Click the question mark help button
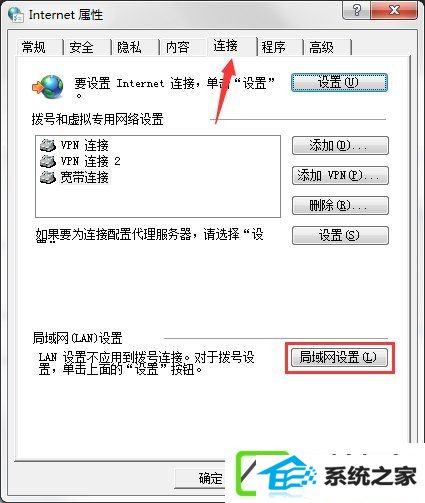This screenshot has height=503, width=425. 357,11
